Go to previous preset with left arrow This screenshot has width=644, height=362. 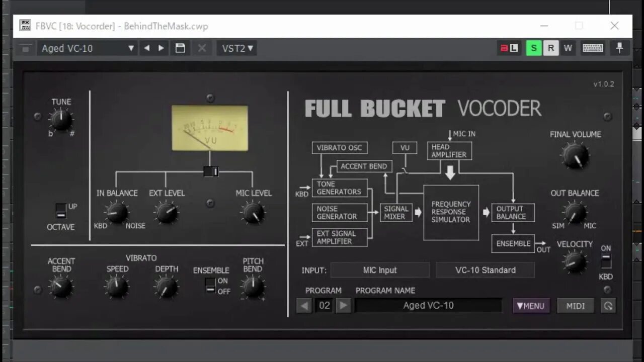147,48
